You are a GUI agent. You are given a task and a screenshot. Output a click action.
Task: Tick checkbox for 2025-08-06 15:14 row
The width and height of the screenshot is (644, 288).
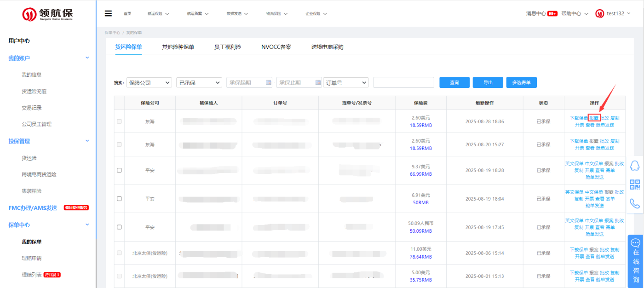tap(119, 253)
